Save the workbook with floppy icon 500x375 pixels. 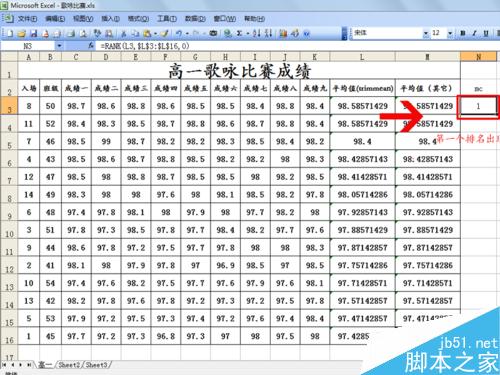click(34, 33)
